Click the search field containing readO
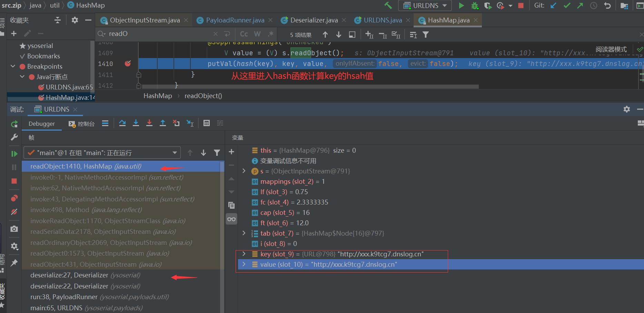 coord(159,34)
